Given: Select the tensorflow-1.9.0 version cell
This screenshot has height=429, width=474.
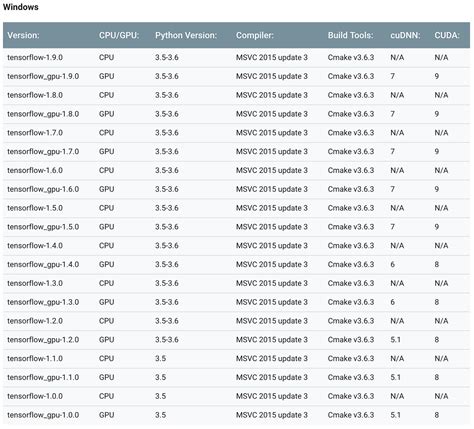Looking at the screenshot, I should click(35, 57).
